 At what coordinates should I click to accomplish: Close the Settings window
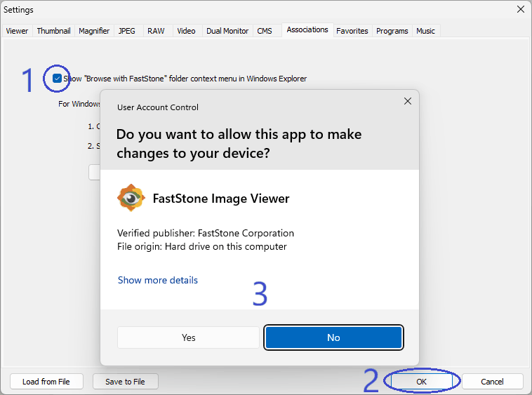(x=521, y=10)
